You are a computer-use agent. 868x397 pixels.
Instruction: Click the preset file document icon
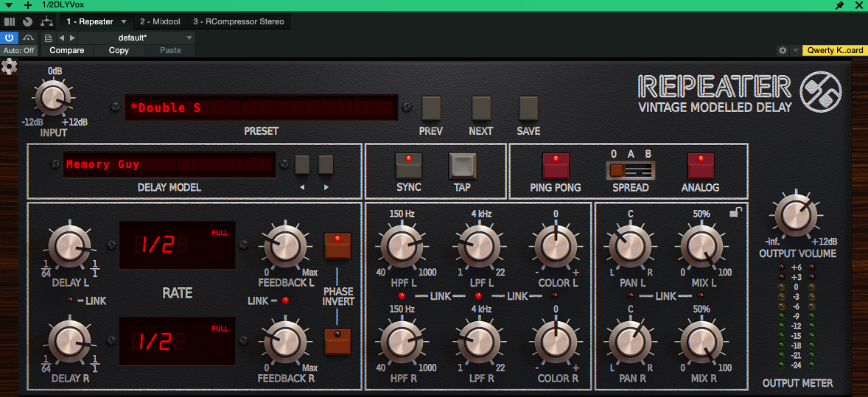[48, 38]
